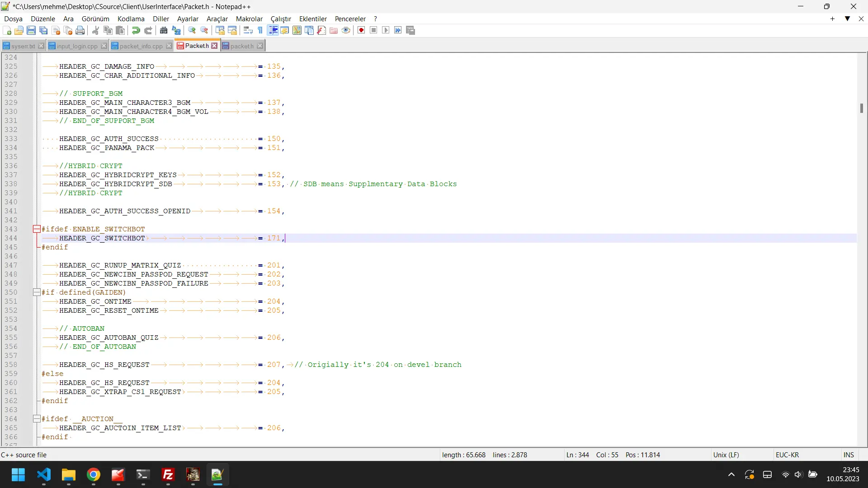Click the vertical scrollbar thumb
This screenshot has width=868, height=488.
pos(862,108)
